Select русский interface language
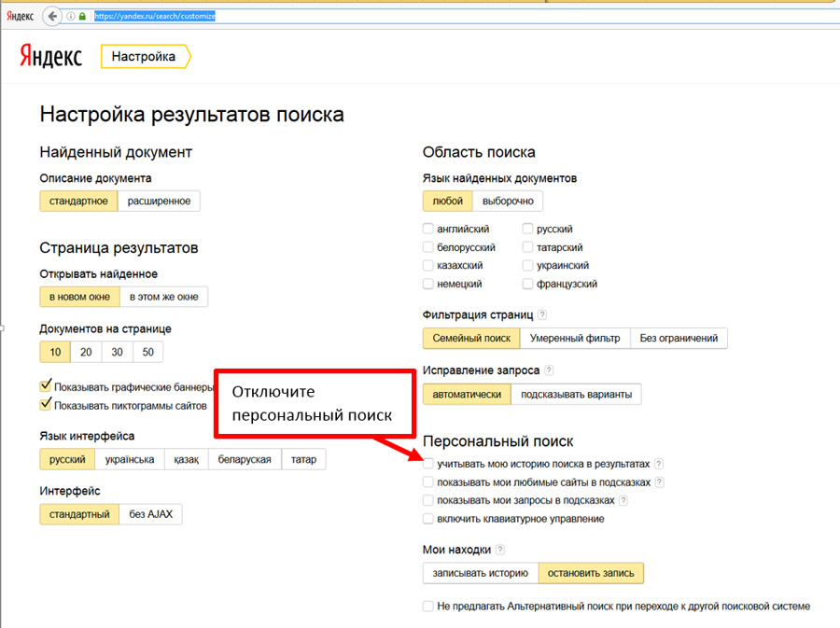840x628 pixels. pos(67,459)
